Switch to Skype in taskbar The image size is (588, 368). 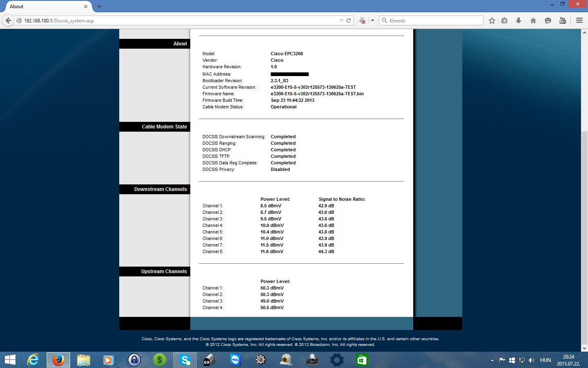pyautogui.click(x=185, y=360)
